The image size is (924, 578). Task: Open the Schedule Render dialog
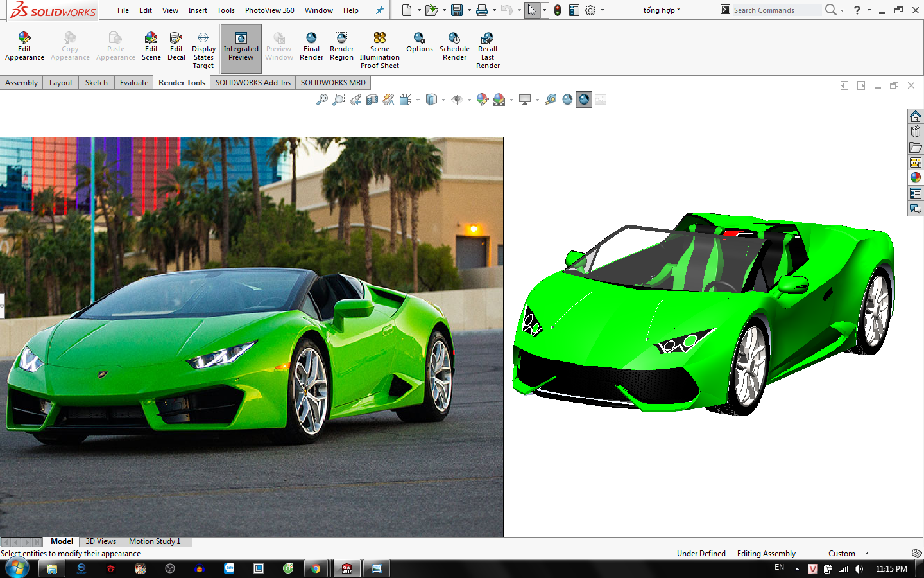454,46
